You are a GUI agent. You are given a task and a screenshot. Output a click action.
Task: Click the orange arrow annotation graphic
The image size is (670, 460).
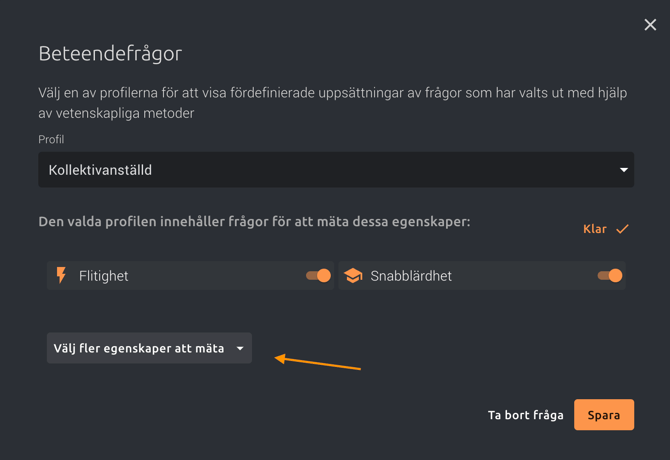pos(317,362)
